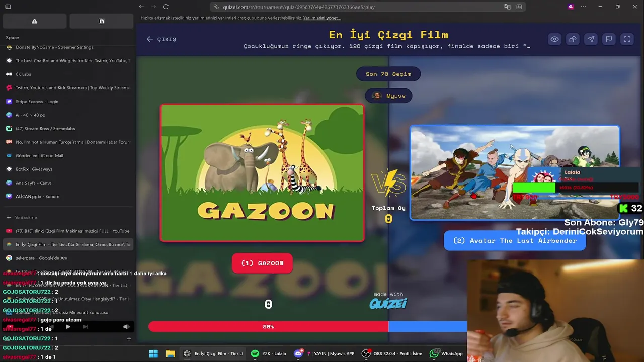Viewport: 644px width, 362px height.
Task: Click the site info link icon before URL
Action: tap(216, 7)
